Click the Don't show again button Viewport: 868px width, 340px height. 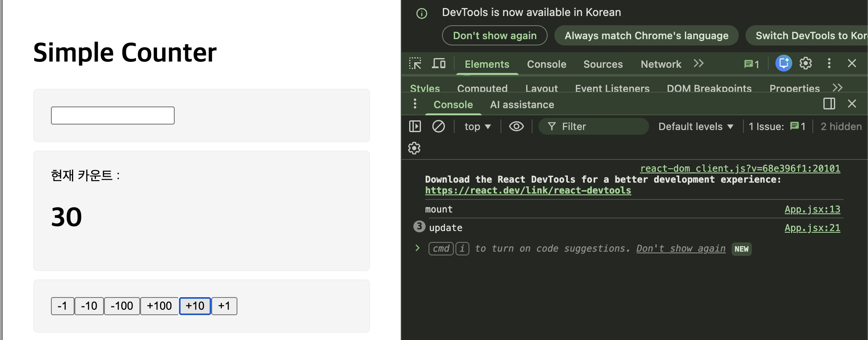point(495,36)
